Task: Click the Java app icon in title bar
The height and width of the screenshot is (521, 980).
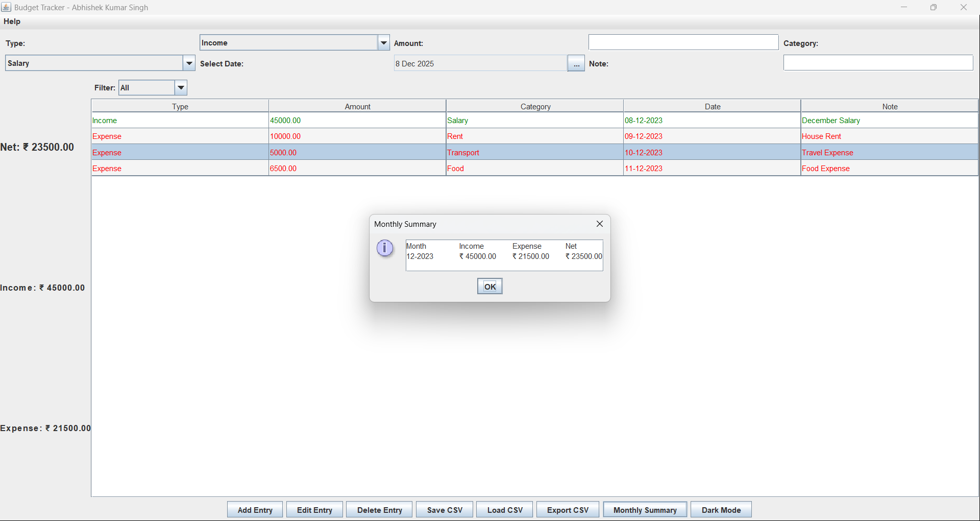Action: click(6, 7)
